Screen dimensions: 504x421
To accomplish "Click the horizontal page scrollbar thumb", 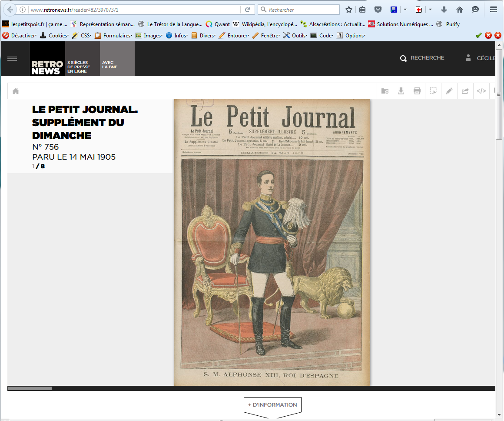I will tap(30, 388).
